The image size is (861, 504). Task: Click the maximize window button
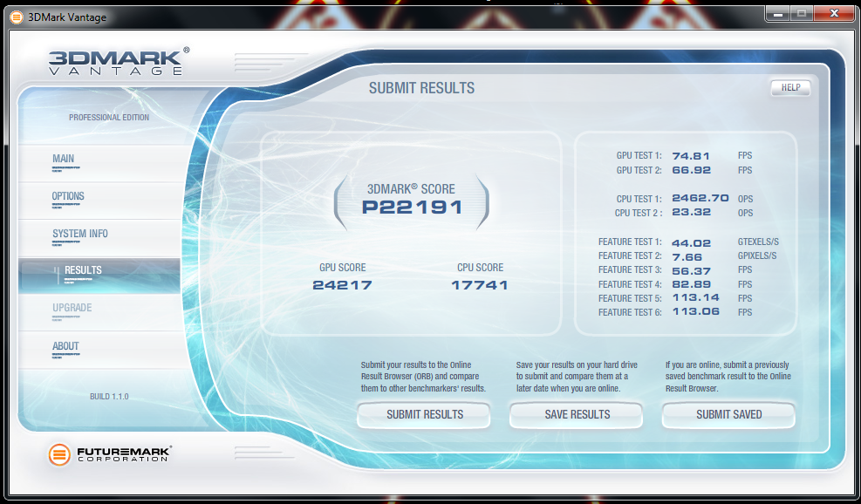[802, 14]
